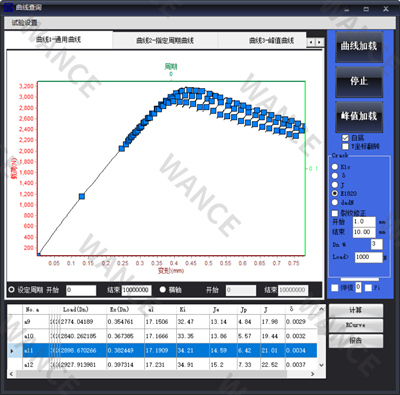Open the 试验设置 menu
400x395 pixels.
point(24,23)
